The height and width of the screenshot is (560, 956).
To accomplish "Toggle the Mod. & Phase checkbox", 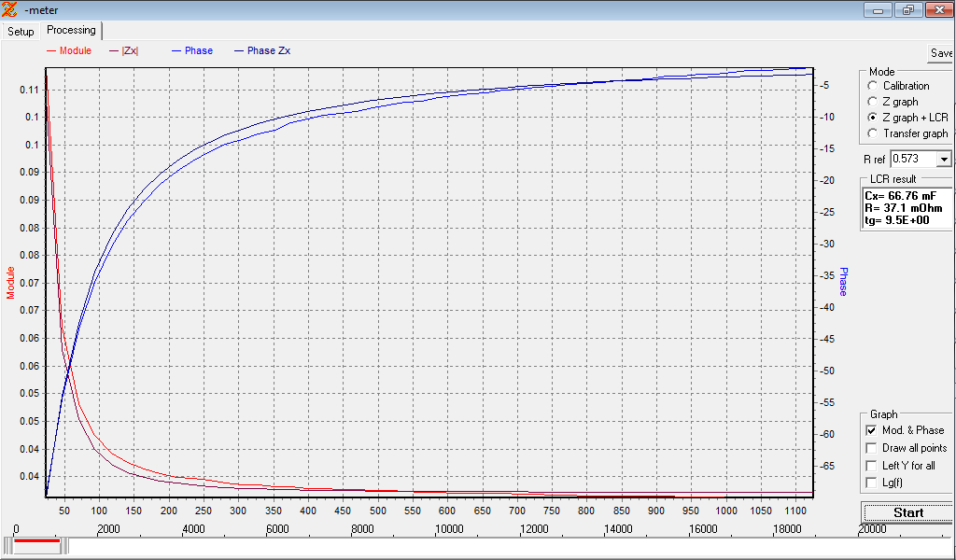I will (x=871, y=430).
